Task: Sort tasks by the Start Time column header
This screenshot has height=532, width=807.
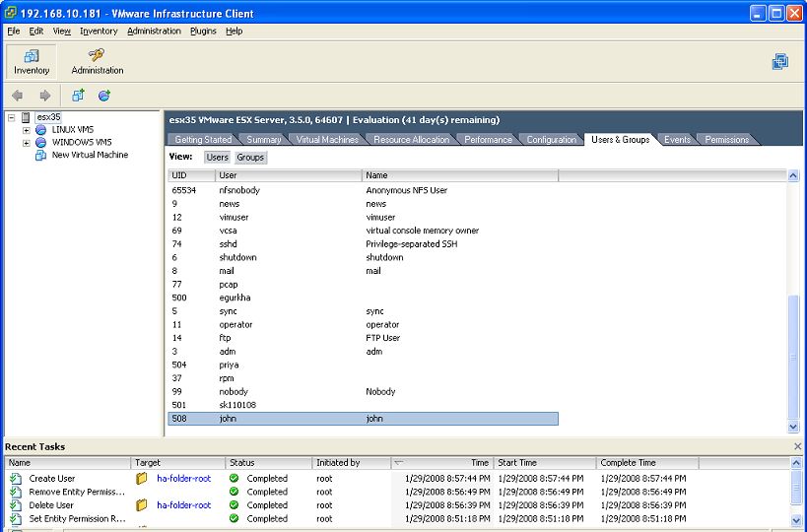Action: point(545,463)
